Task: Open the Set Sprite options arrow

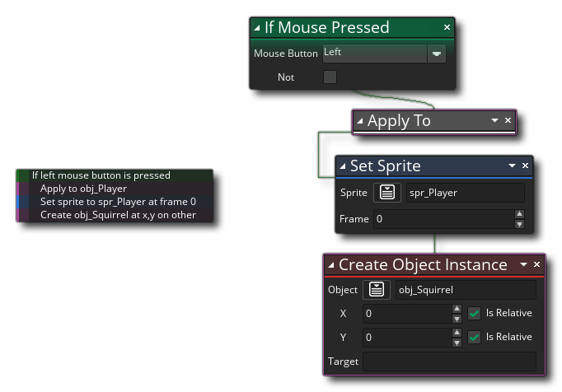Action: coord(512,166)
